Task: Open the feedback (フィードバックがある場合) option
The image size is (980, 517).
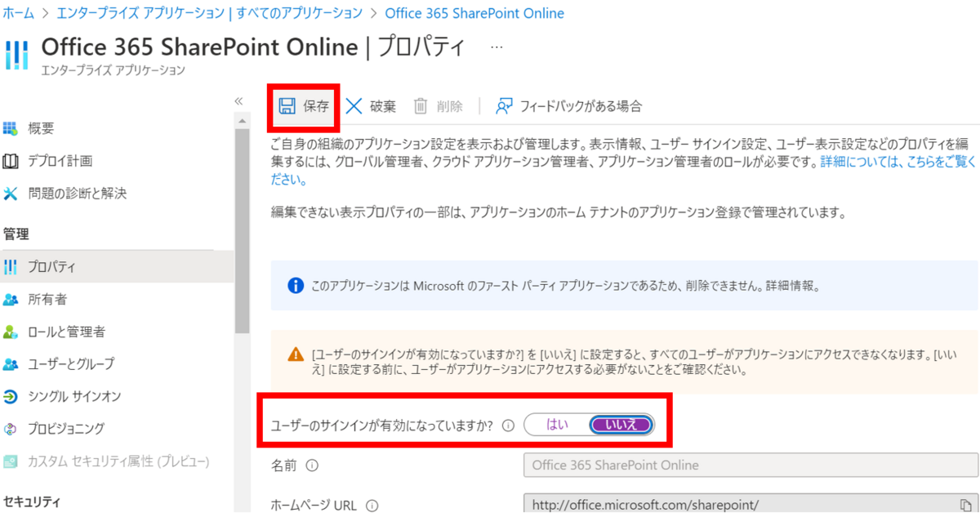Action: tap(569, 106)
